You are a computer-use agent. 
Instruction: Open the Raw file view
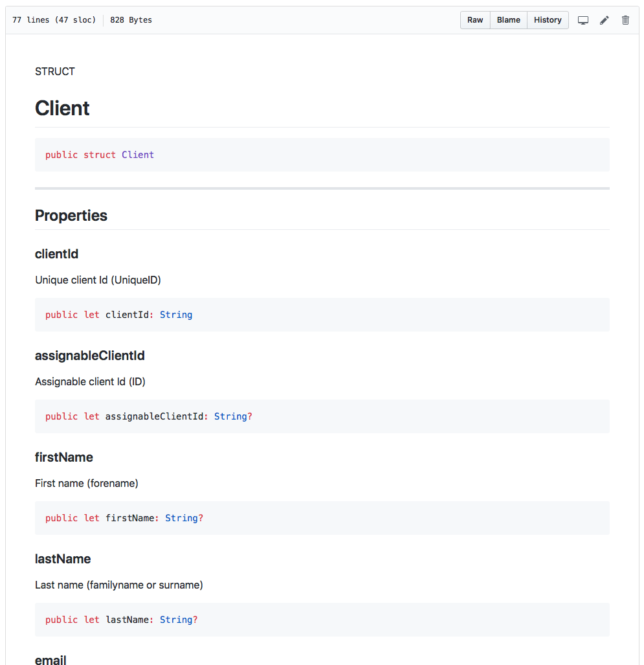click(475, 20)
